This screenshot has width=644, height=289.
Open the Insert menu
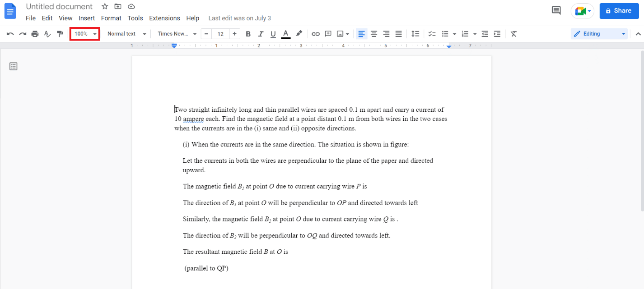[87, 18]
